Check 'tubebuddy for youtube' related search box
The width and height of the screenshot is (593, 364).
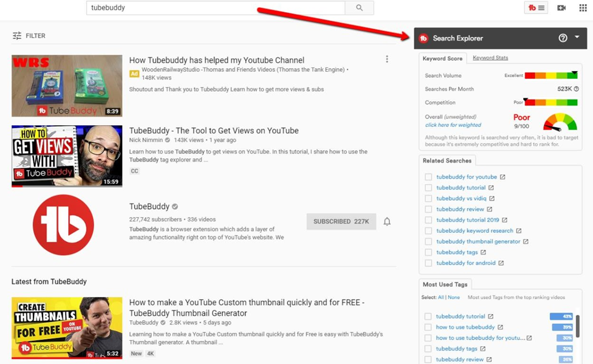[x=428, y=177]
